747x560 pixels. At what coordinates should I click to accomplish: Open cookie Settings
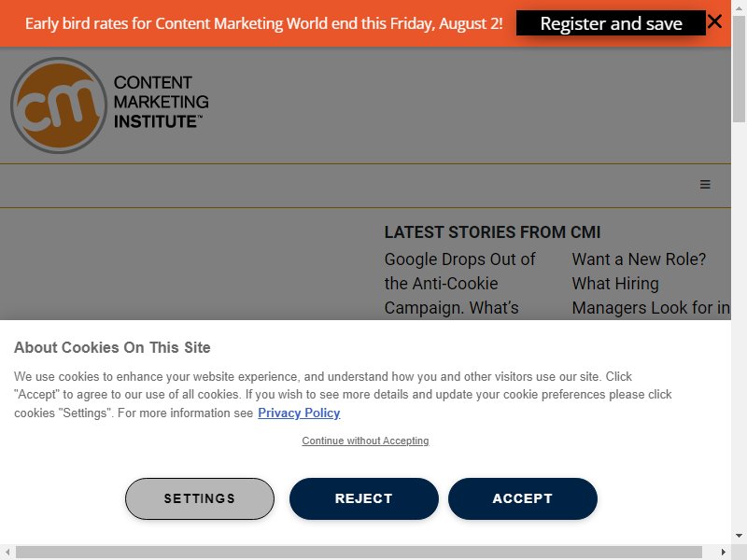(200, 498)
